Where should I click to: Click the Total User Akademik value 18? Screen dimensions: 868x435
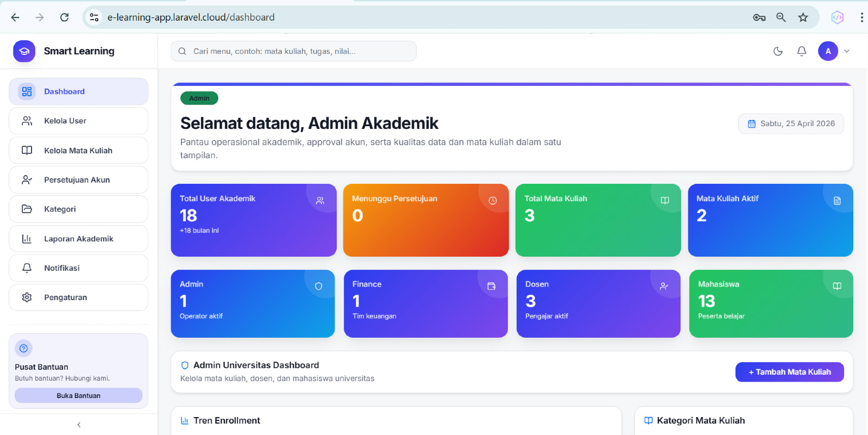[x=188, y=215]
